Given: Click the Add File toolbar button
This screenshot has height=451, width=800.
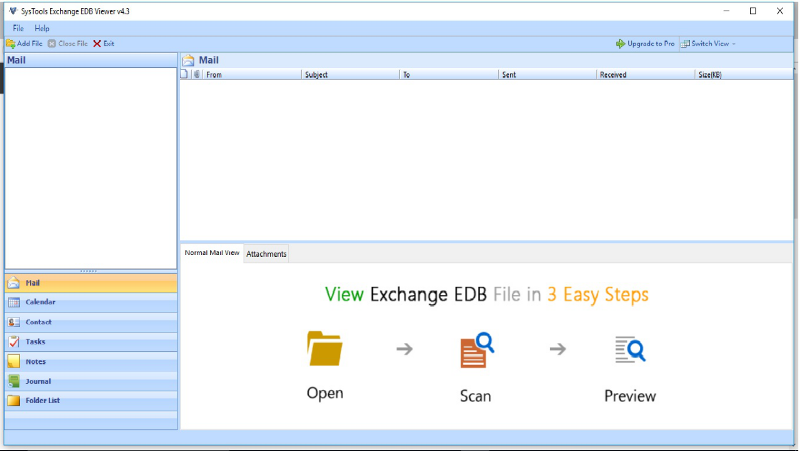Looking at the screenshot, I should coord(24,43).
